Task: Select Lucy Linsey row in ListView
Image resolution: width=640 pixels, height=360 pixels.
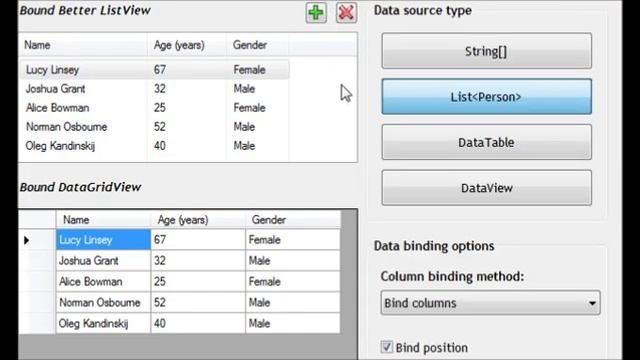Action: click(x=155, y=70)
